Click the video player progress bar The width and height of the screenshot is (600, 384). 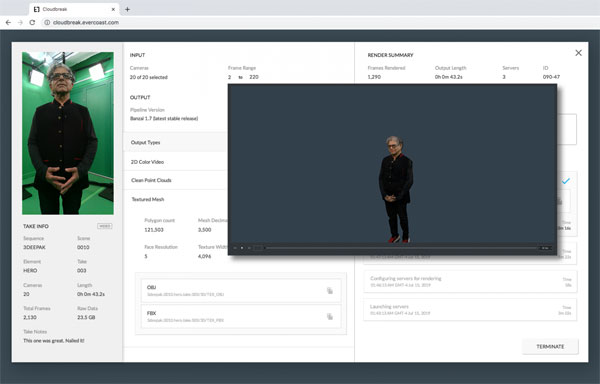[x=401, y=248]
